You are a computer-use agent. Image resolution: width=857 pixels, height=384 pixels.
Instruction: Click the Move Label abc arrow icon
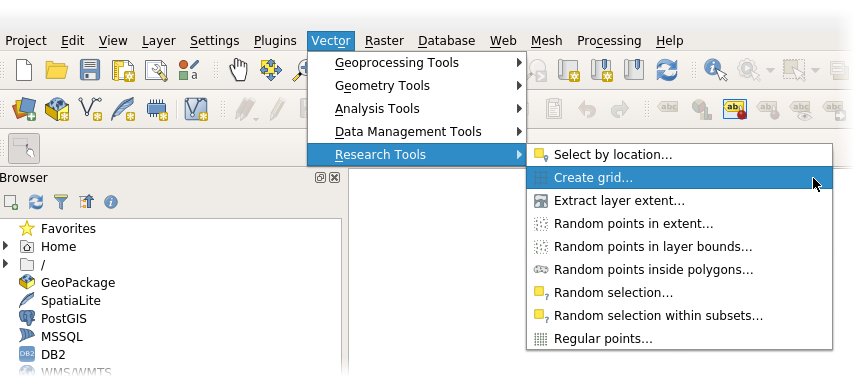(833, 109)
